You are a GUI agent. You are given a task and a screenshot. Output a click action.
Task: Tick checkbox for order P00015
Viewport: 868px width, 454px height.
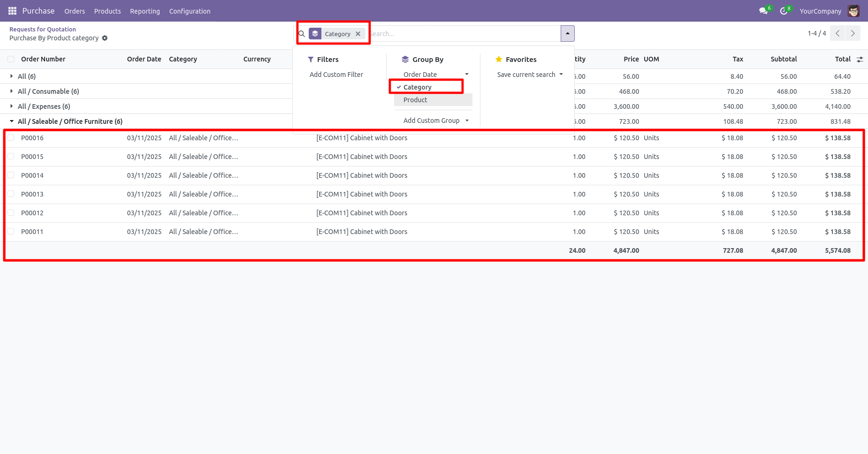point(11,157)
